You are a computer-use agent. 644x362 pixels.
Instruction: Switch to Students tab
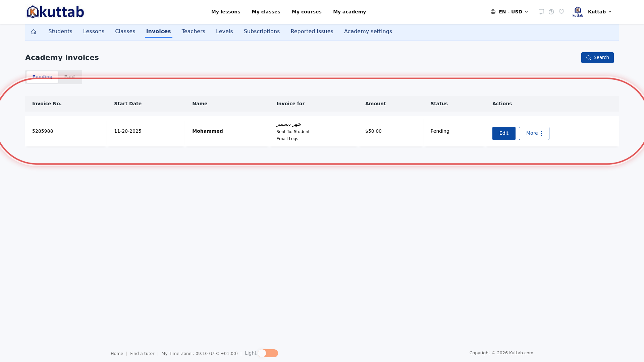[x=60, y=32]
